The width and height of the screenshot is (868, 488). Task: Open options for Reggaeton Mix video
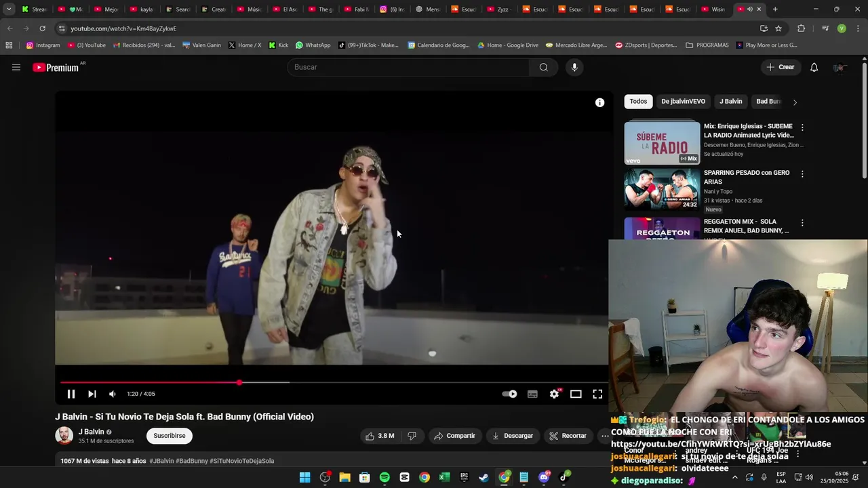[x=802, y=223]
